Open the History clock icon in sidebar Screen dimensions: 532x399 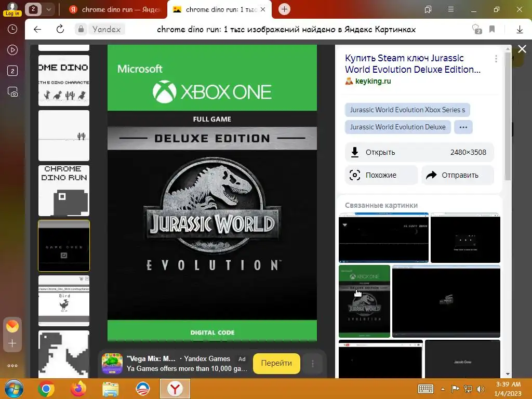point(12,29)
